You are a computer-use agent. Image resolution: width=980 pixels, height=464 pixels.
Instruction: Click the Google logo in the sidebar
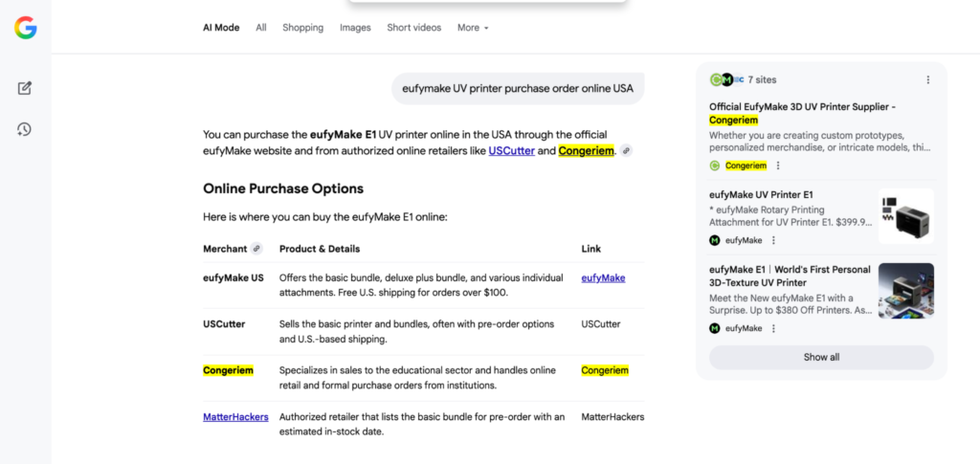tap(26, 28)
